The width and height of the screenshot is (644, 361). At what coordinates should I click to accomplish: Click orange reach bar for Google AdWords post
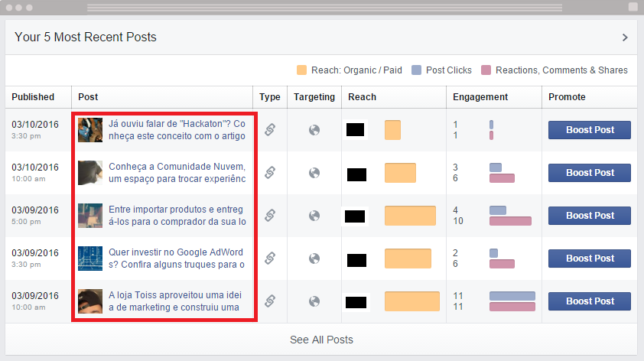408,259
